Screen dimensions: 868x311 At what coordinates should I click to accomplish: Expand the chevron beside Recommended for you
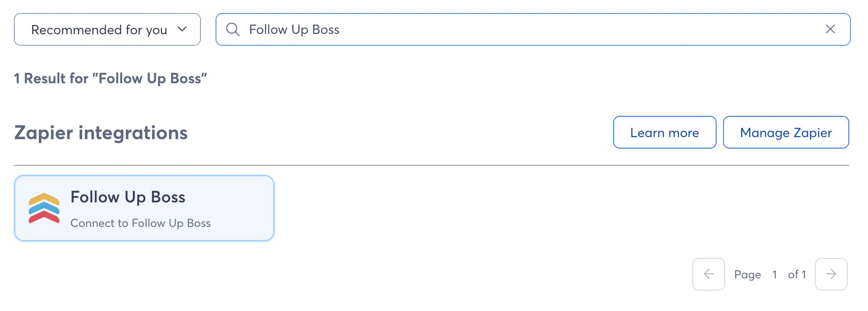point(182,29)
